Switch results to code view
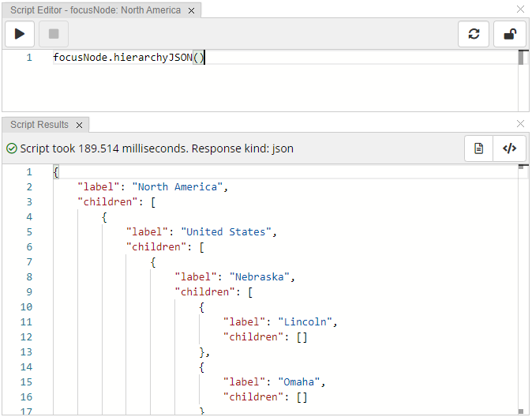The height and width of the screenshot is (417, 532). tap(510, 148)
